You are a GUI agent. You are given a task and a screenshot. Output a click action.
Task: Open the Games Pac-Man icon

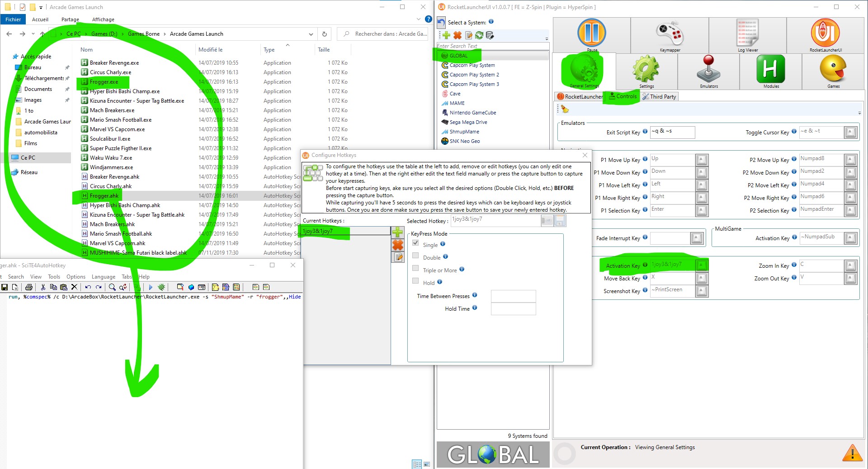(x=833, y=71)
